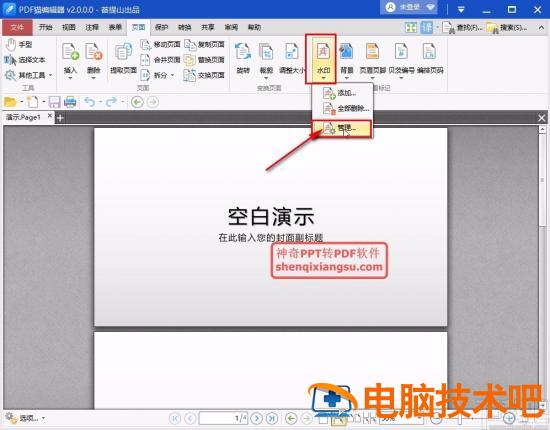
Task: Switch to the View ribbon tab
Action: [69, 27]
